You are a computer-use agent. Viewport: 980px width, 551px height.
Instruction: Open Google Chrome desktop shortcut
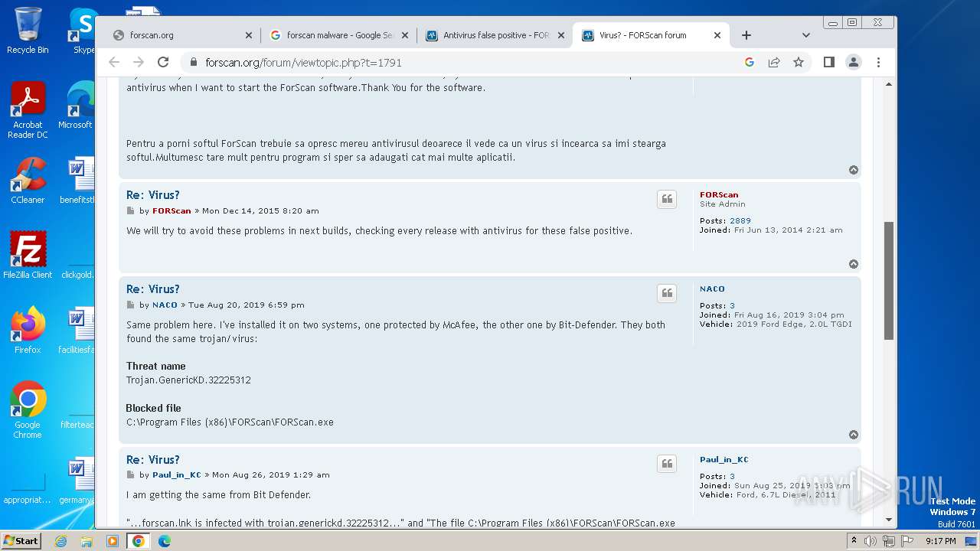pyautogui.click(x=28, y=410)
